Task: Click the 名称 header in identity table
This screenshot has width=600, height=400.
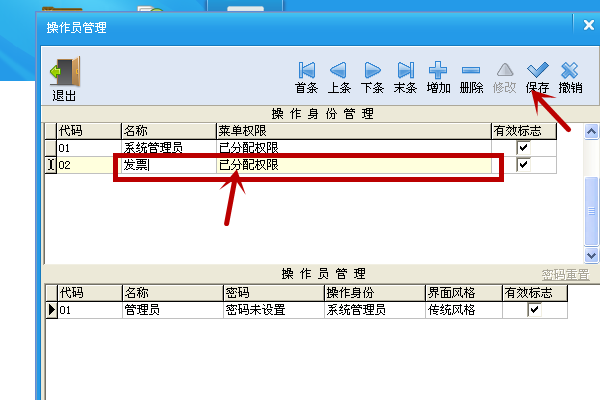Action: pyautogui.click(x=169, y=131)
